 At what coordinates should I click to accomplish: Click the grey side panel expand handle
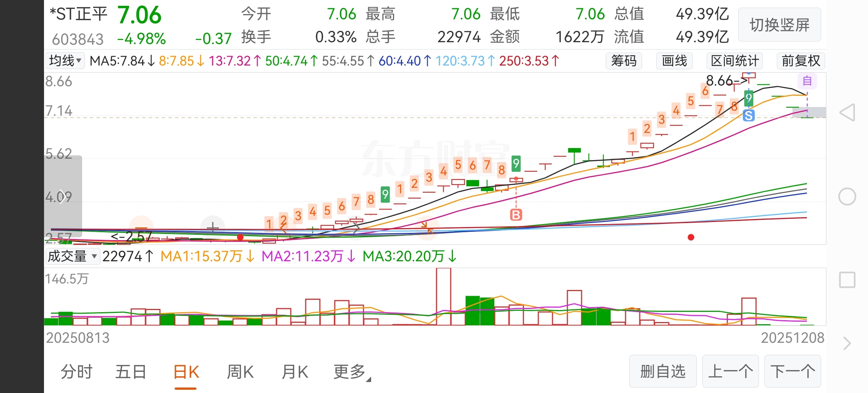tap(63, 196)
